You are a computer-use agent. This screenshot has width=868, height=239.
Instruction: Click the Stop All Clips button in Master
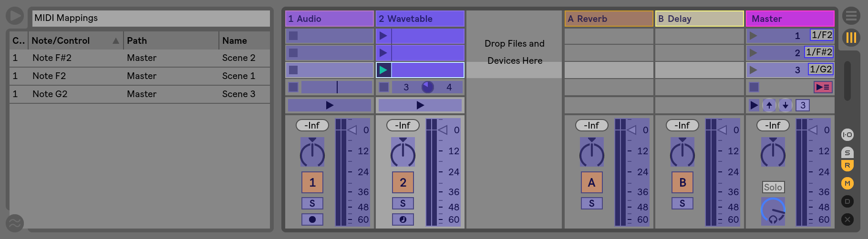click(x=754, y=87)
